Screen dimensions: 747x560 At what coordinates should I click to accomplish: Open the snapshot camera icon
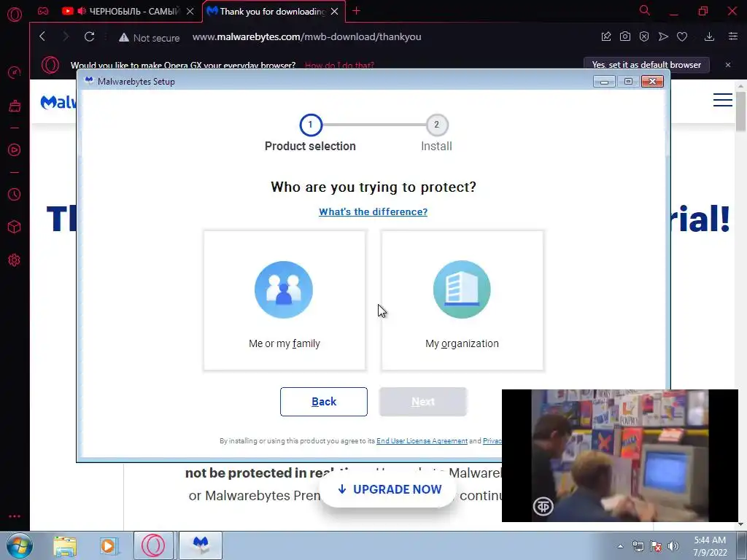click(625, 36)
